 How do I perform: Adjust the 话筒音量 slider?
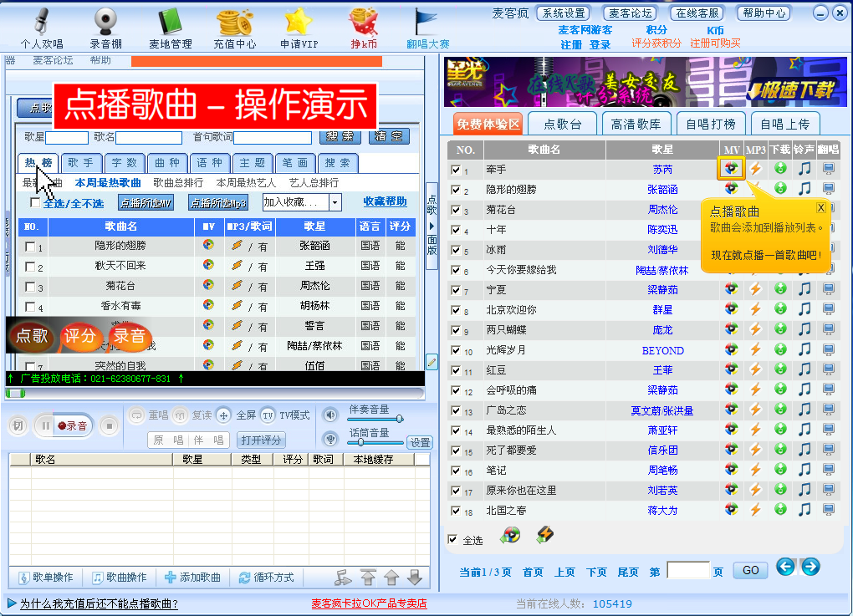pyautogui.click(x=360, y=442)
